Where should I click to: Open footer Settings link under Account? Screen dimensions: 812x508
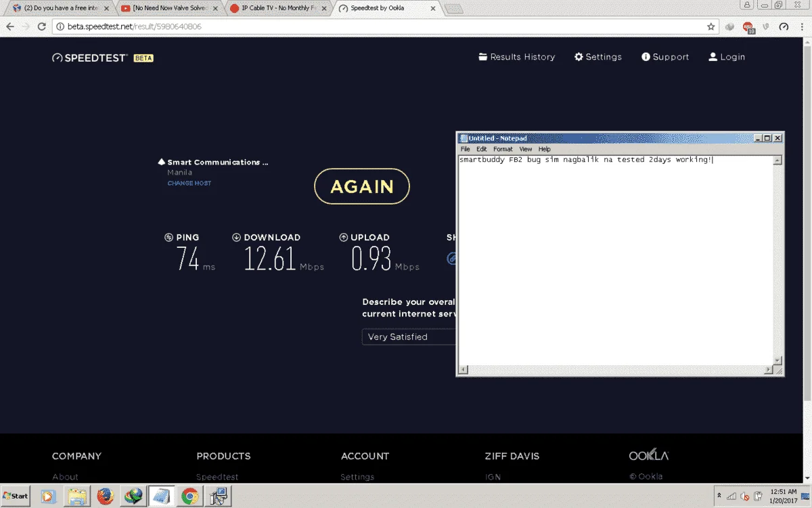coord(357,477)
